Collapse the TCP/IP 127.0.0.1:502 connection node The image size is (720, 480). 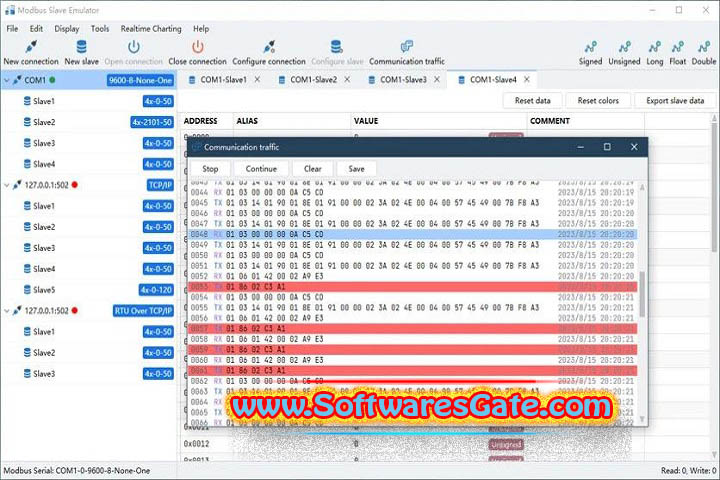(7, 185)
